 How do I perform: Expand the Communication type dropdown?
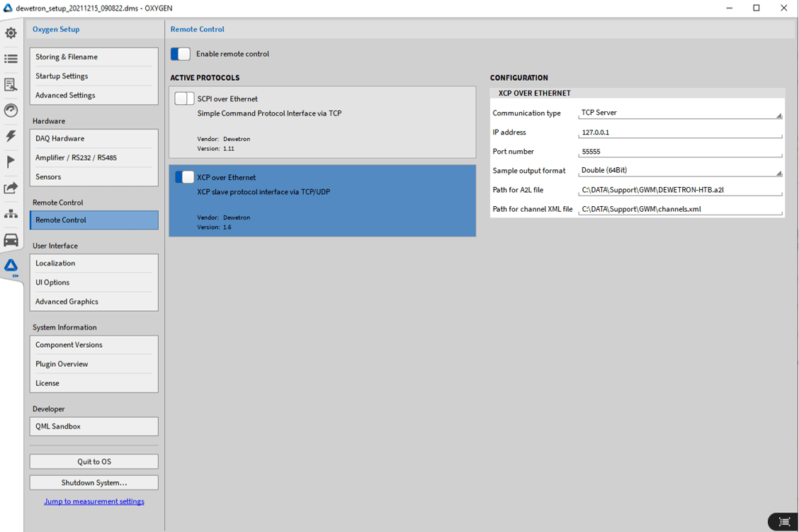point(680,113)
